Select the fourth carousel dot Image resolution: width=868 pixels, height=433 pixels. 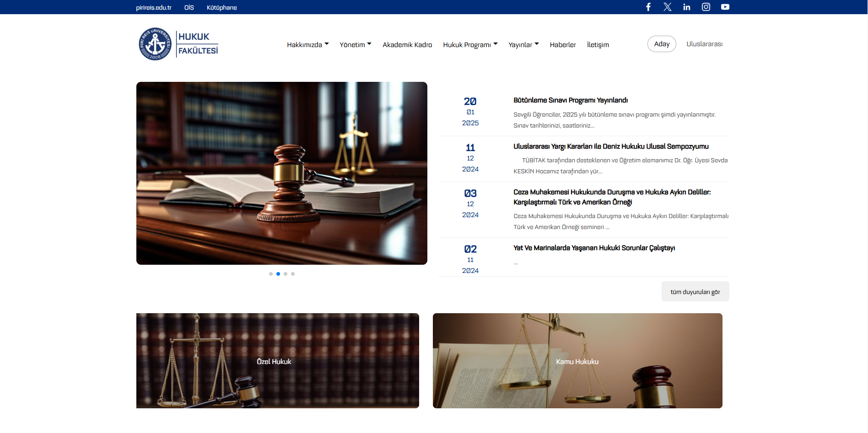tap(293, 274)
